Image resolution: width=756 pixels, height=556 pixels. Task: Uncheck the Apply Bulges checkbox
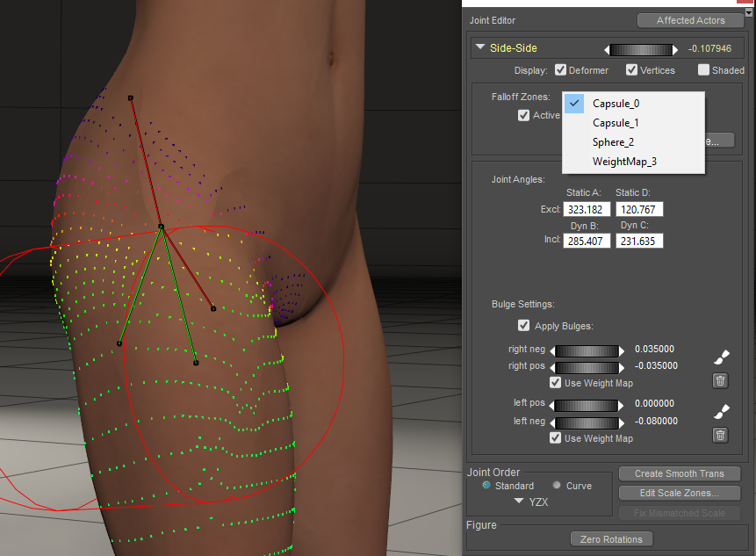tap(524, 326)
